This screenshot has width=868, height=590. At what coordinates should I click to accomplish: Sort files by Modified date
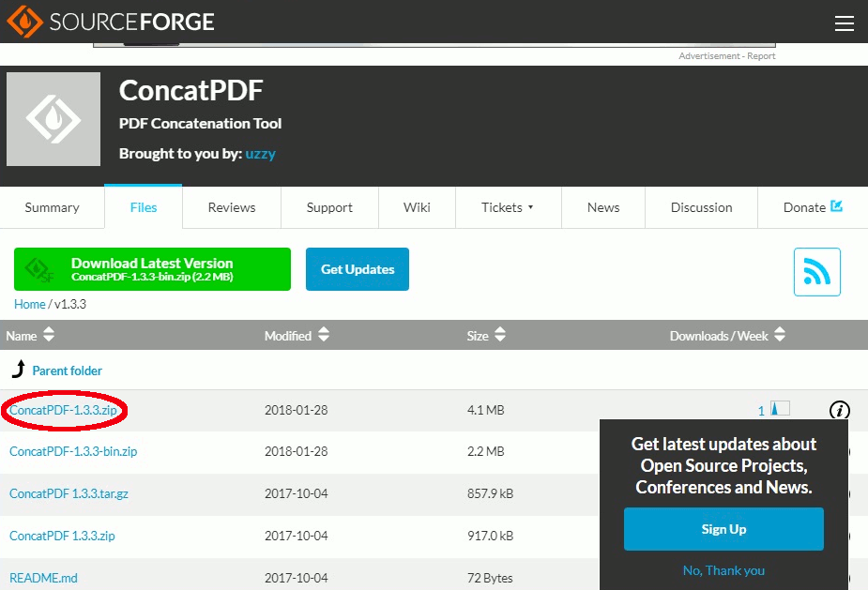point(297,336)
